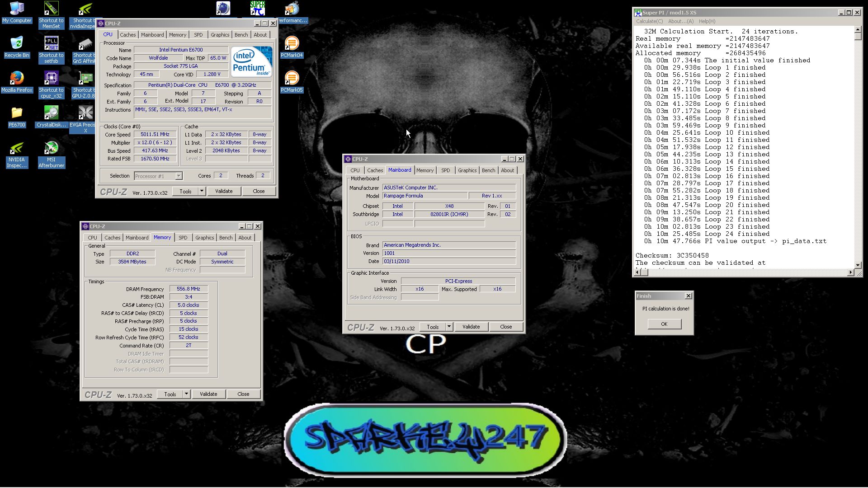The width and height of the screenshot is (868, 488).
Task: Switch to SPD tab in CPU-Z CPU window
Action: coord(198,35)
